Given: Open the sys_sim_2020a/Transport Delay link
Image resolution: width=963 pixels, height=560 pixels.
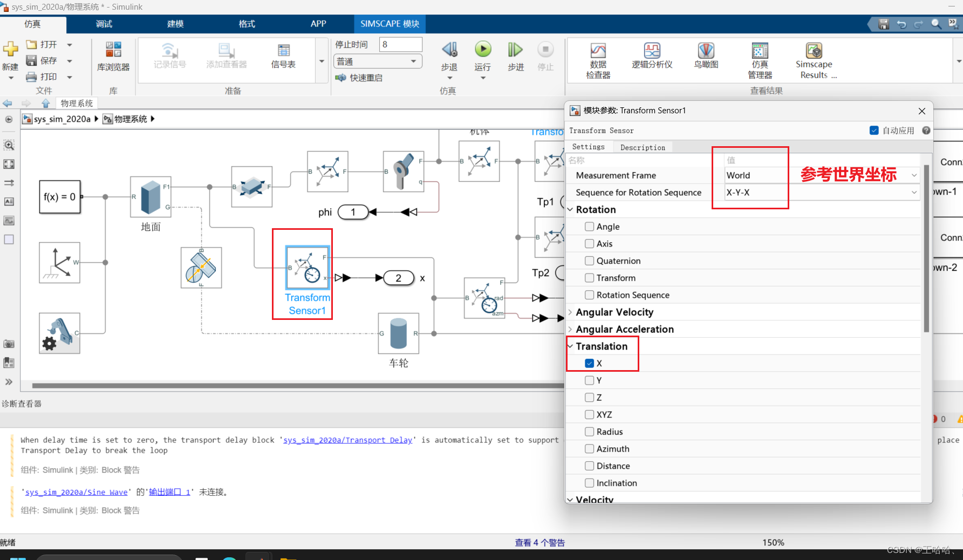Looking at the screenshot, I should click(348, 440).
